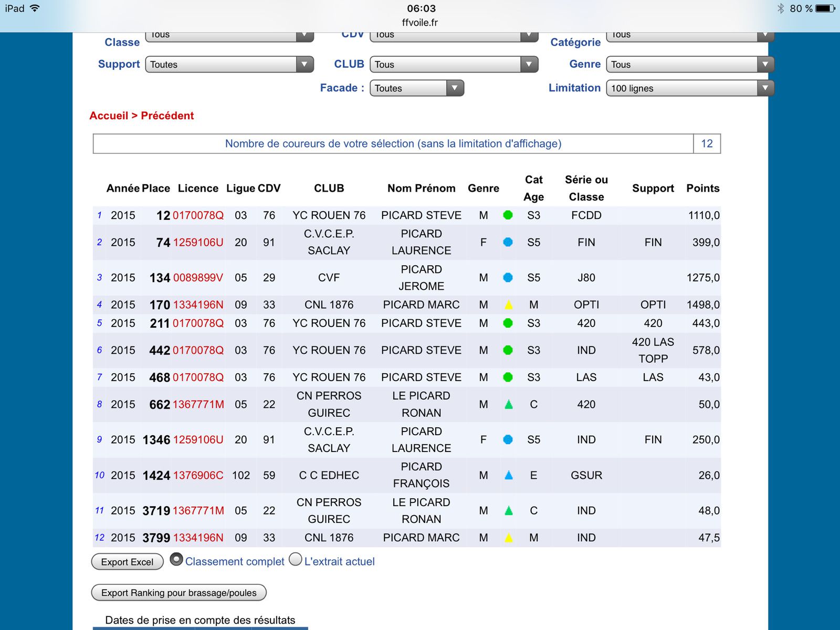Click the Accueil breadcrumb link
Image resolution: width=840 pixels, height=630 pixels.
tap(109, 115)
